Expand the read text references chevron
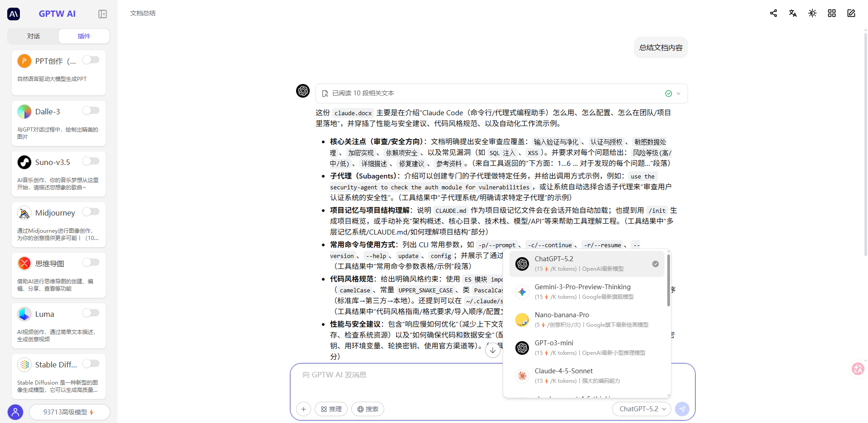This screenshot has height=423, width=868. pyautogui.click(x=679, y=94)
